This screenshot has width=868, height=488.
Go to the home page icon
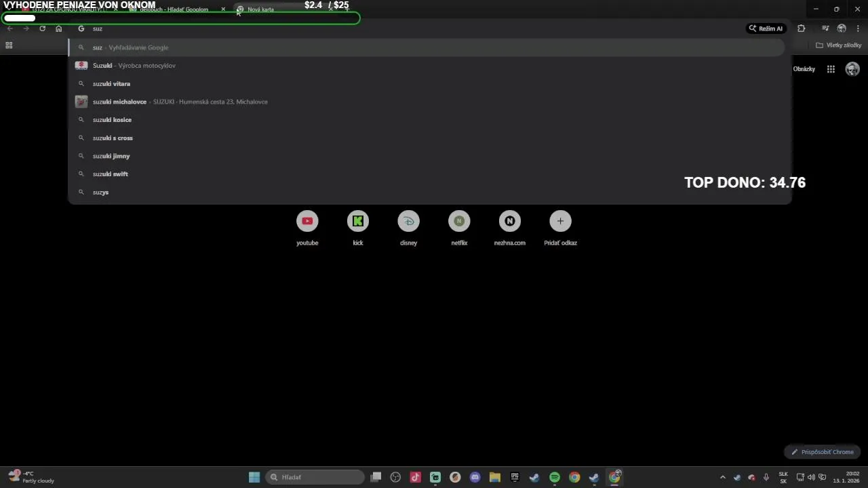tap(59, 28)
